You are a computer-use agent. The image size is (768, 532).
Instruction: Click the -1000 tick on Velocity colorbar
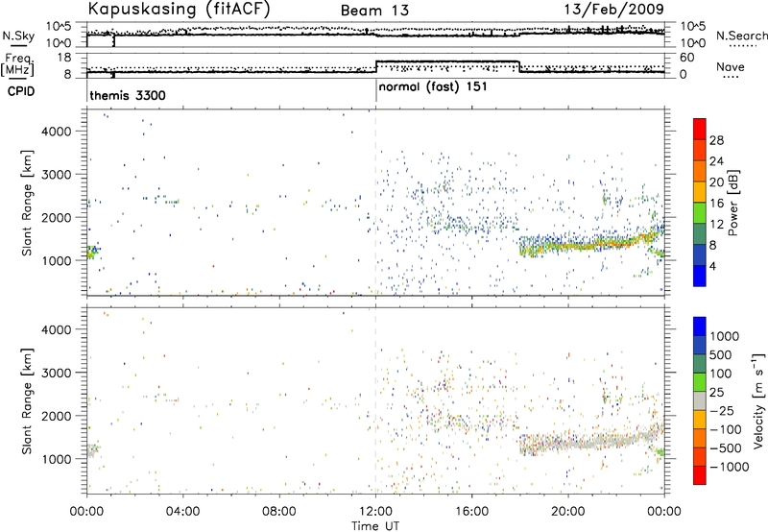click(729, 467)
